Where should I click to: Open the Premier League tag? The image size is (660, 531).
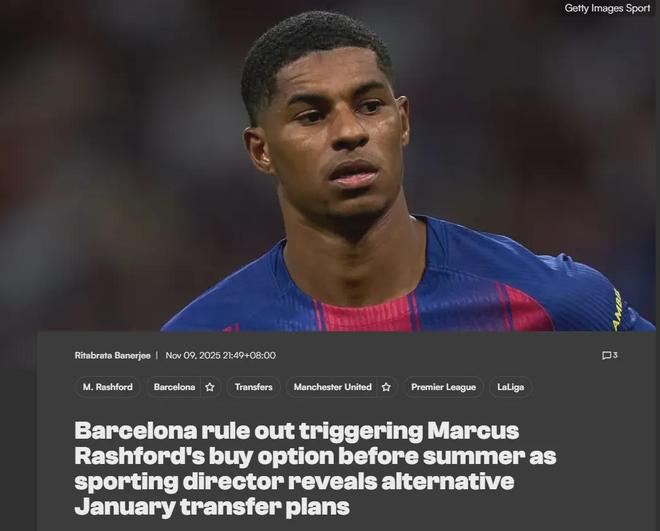point(443,387)
